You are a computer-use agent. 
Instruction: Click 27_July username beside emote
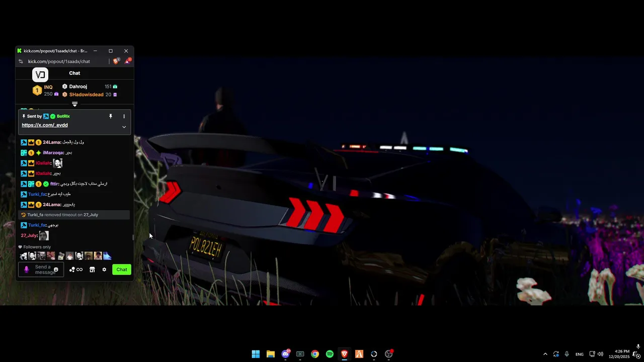pyautogui.click(x=29, y=236)
